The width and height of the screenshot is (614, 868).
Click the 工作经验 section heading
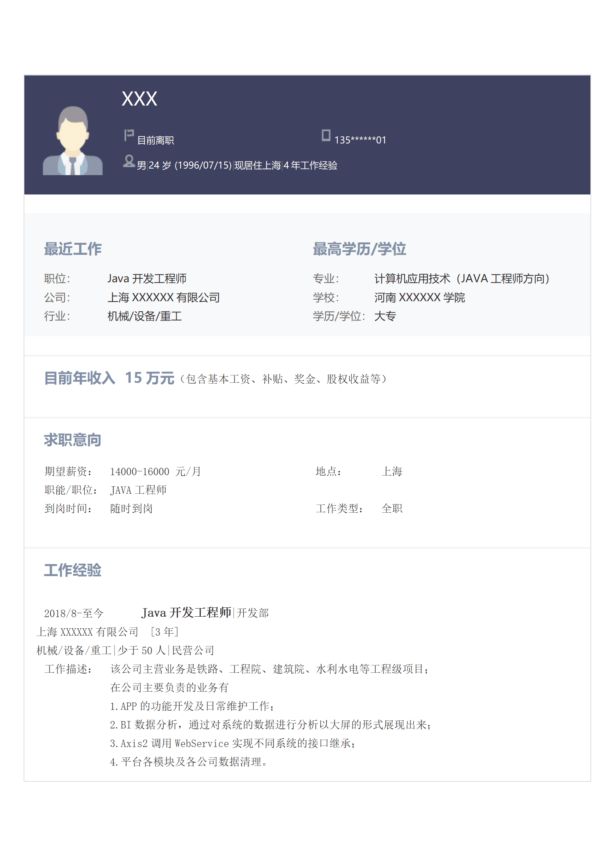[x=72, y=570]
